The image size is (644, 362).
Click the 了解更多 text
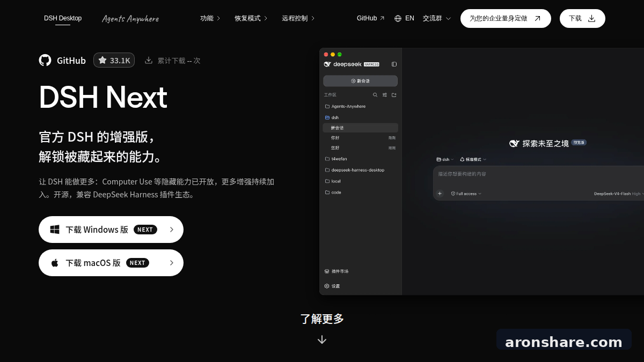[322, 319]
